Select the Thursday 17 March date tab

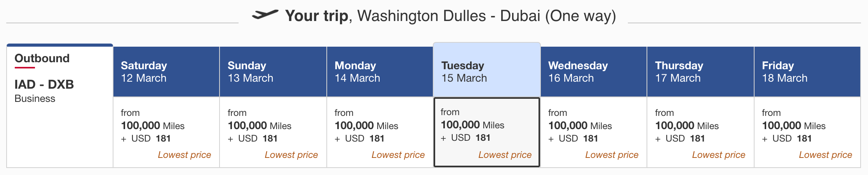click(x=701, y=72)
